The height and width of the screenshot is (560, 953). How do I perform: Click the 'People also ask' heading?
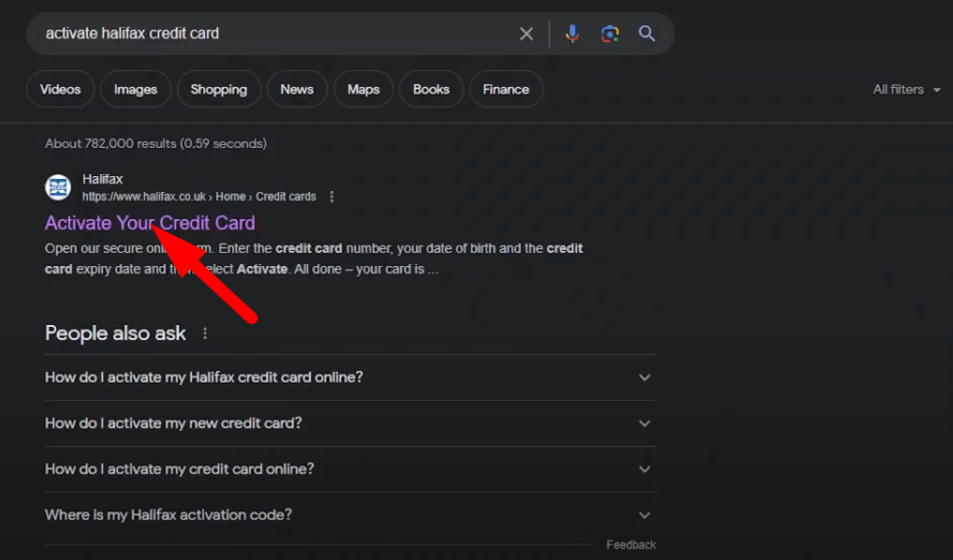(115, 332)
